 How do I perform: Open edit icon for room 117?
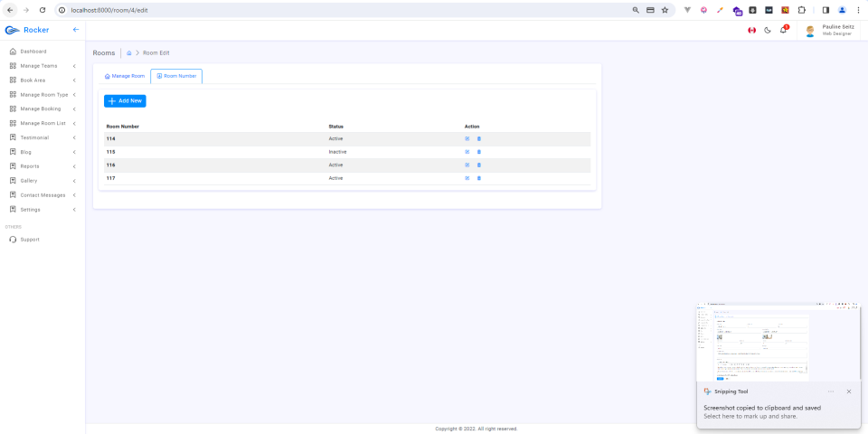point(467,178)
